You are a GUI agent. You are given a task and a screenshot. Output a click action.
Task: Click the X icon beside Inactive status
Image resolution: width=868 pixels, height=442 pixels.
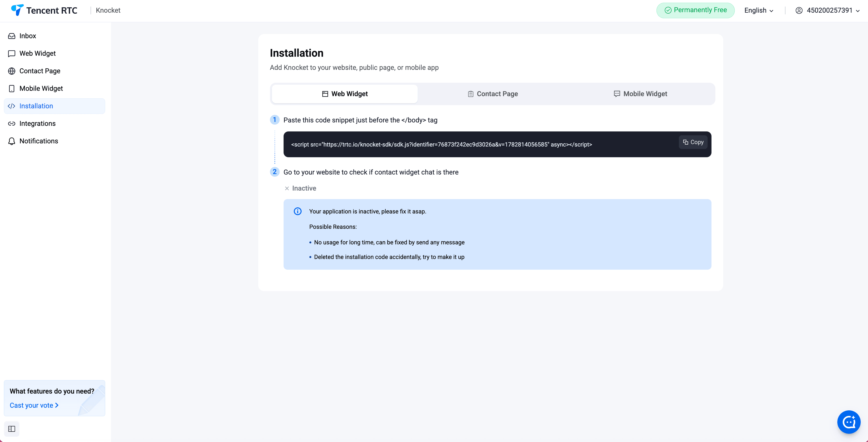pyautogui.click(x=287, y=188)
